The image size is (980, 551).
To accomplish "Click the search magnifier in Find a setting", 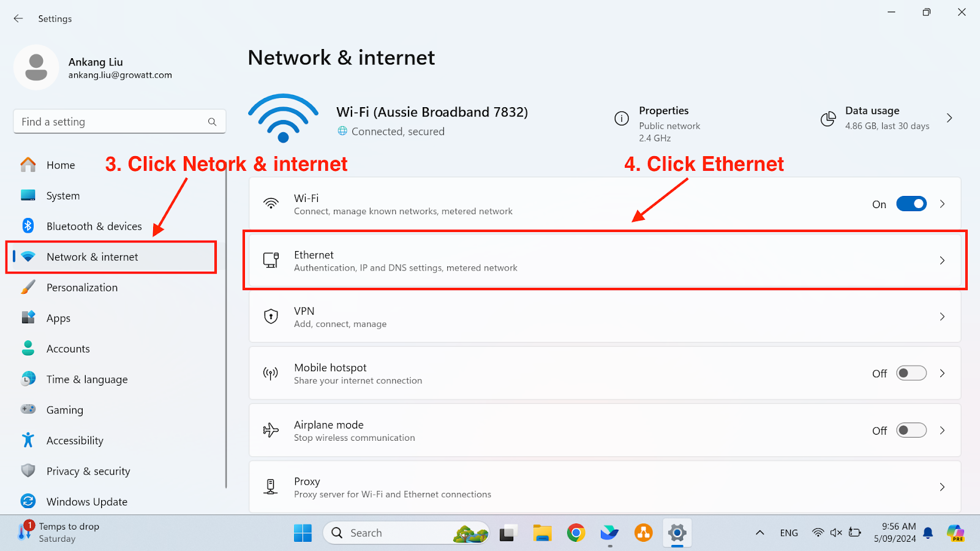I will [x=212, y=122].
